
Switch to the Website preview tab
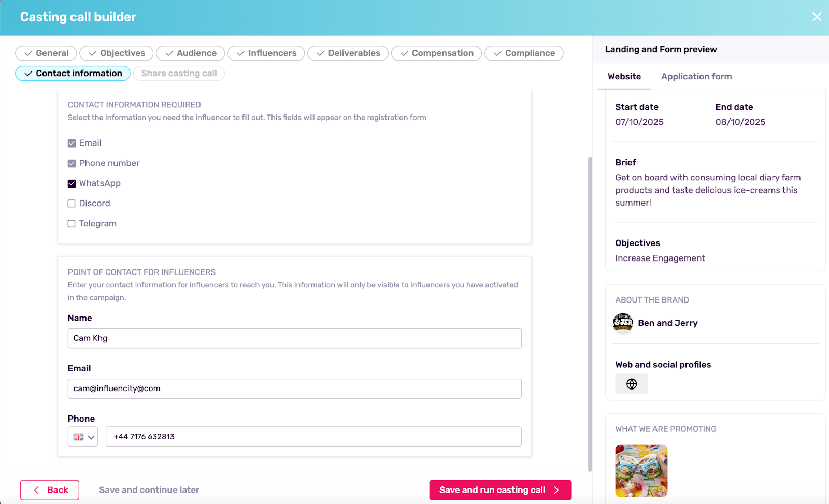tap(624, 77)
